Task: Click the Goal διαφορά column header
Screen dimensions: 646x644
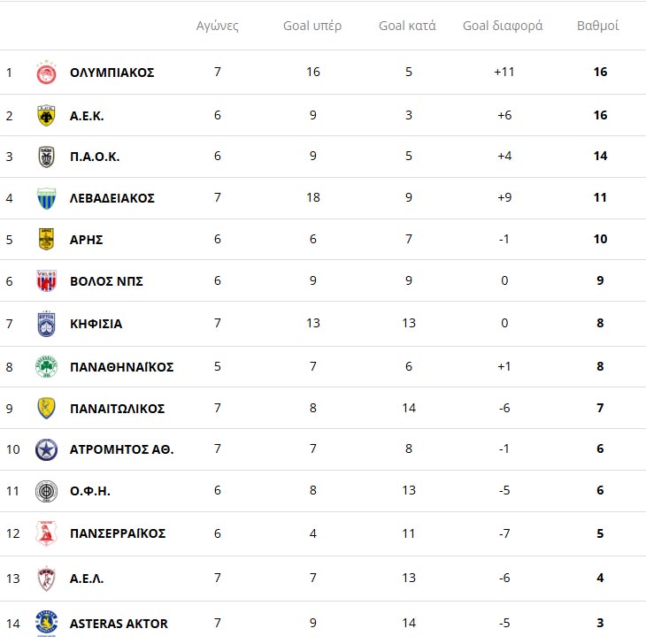Action: coord(503,26)
